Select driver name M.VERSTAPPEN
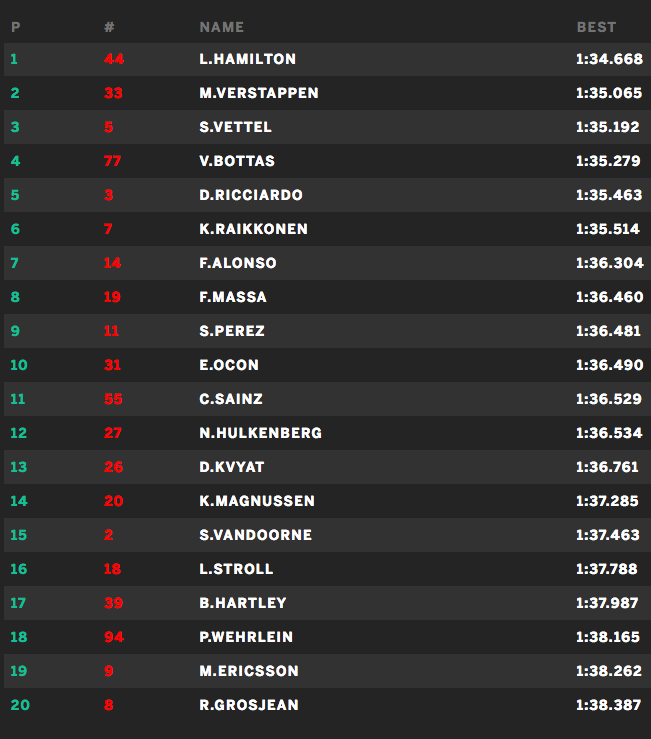651x739 pixels. click(258, 93)
